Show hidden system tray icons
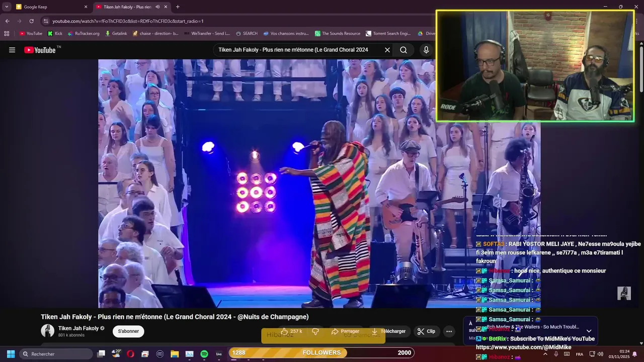 545,354
